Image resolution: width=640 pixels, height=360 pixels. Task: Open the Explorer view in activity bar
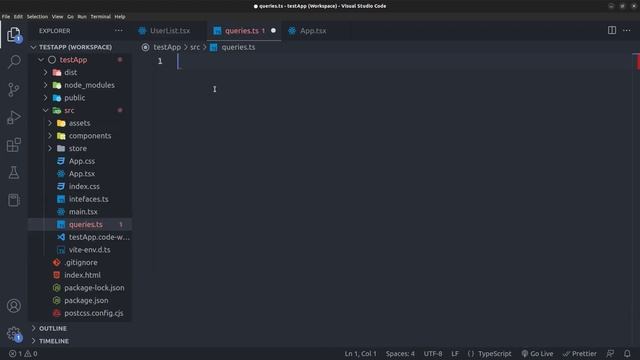click(x=14, y=34)
